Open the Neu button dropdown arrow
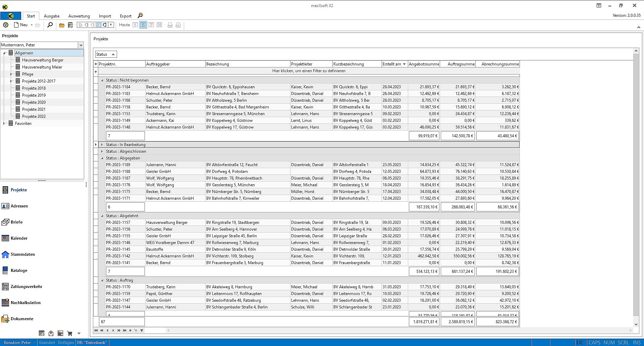This screenshot has width=644, height=346. point(32,25)
